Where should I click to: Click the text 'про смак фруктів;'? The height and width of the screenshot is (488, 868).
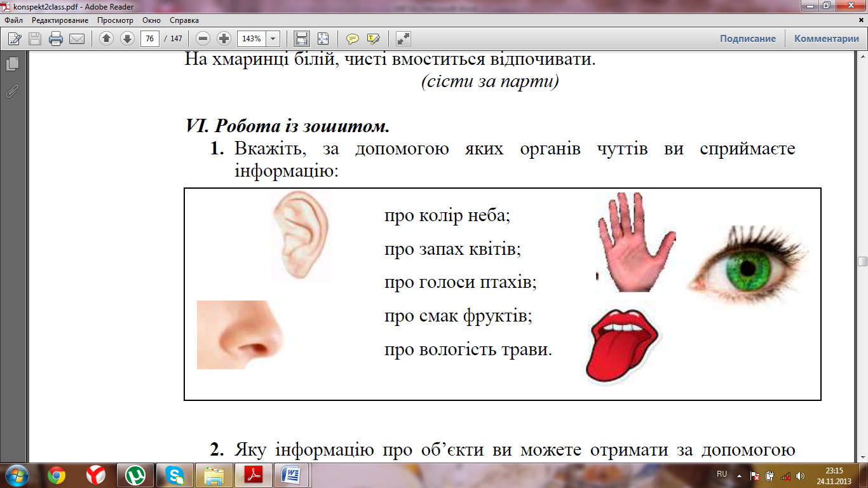click(458, 316)
